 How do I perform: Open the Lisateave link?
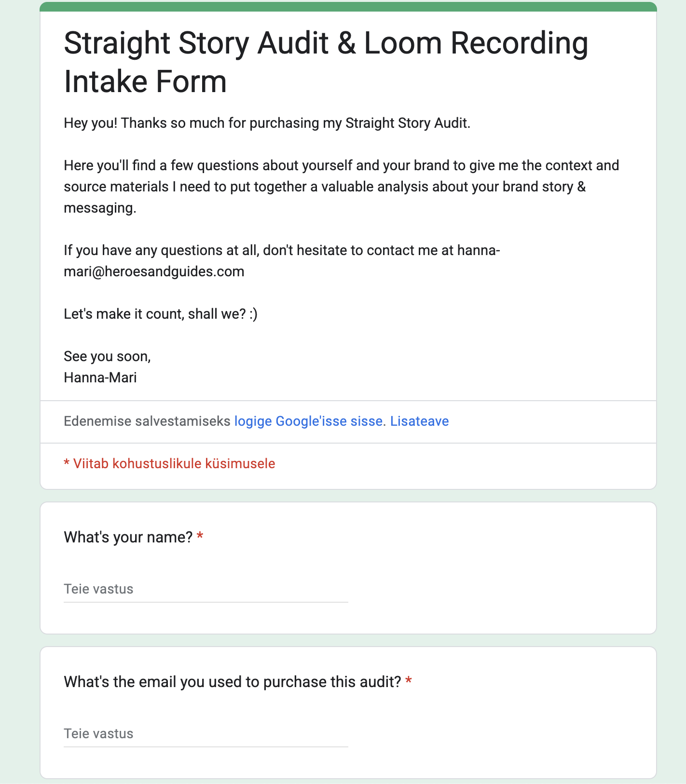pyautogui.click(x=419, y=421)
